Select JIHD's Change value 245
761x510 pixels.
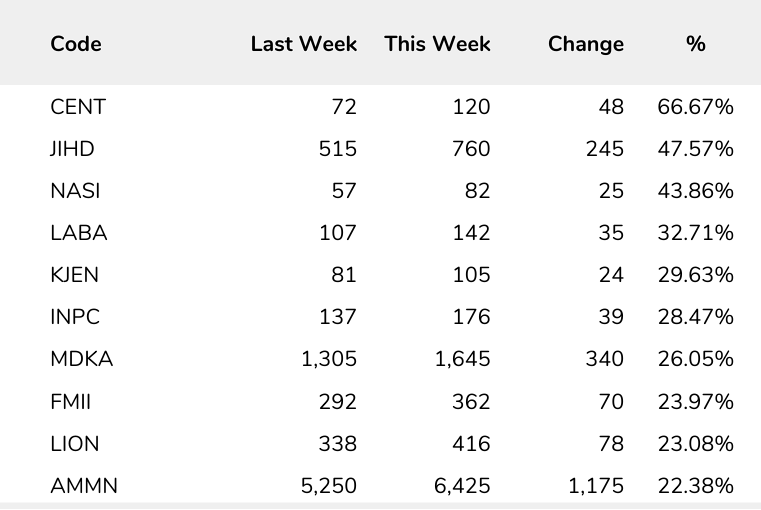point(604,149)
